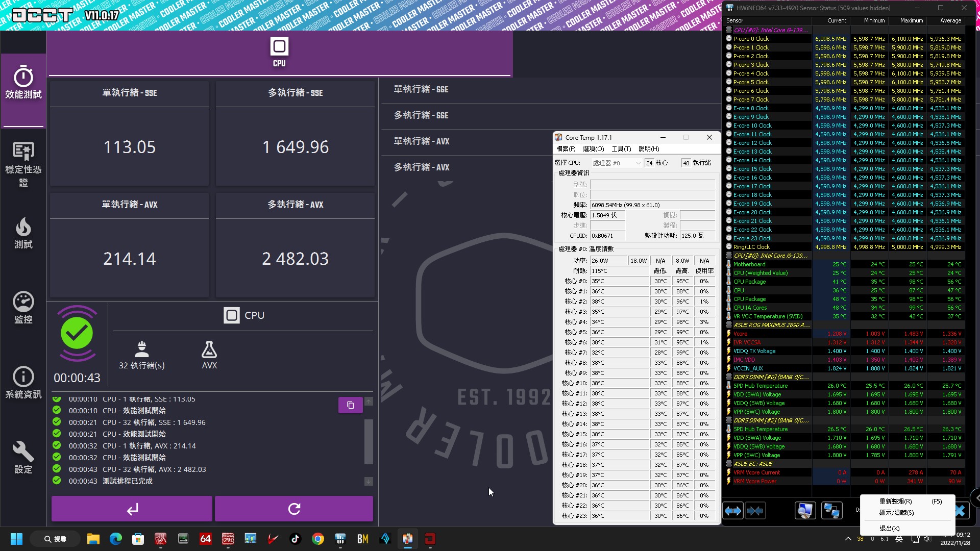Image resolution: width=980 pixels, height=551 pixels.
Task: Select 顯示/隱藏(S) in context menu
Action: (908, 513)
